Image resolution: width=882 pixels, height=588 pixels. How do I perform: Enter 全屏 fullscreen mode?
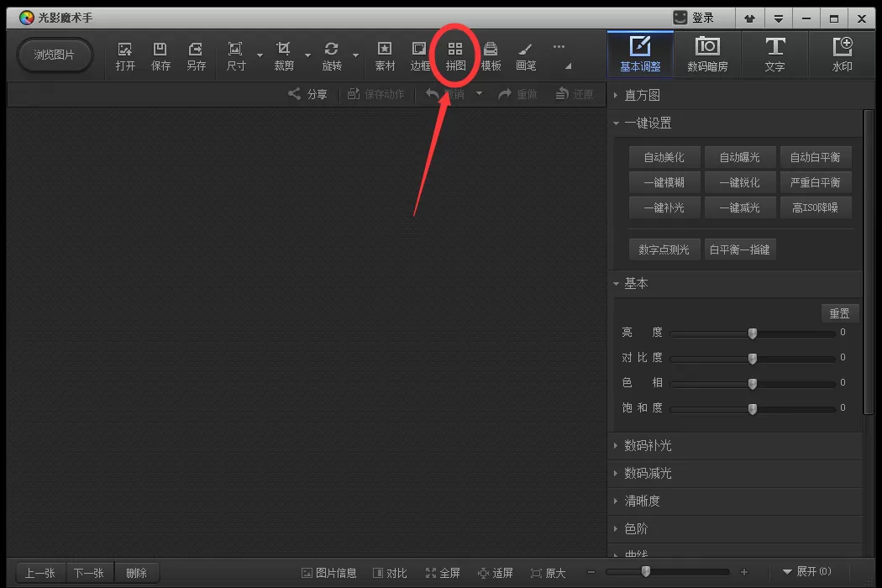point(443,573)
